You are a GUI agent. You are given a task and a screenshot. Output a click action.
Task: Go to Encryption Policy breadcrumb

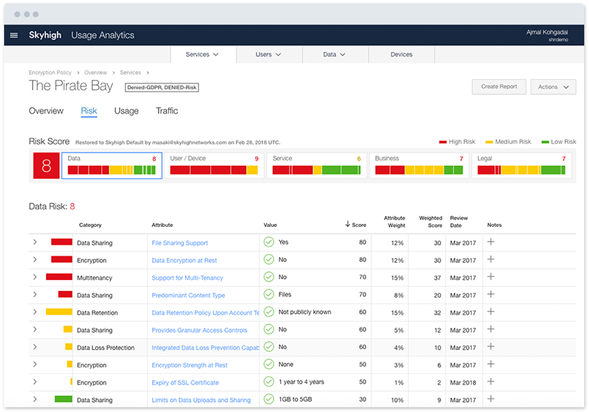pyautogui.click(x=50, y=72)
